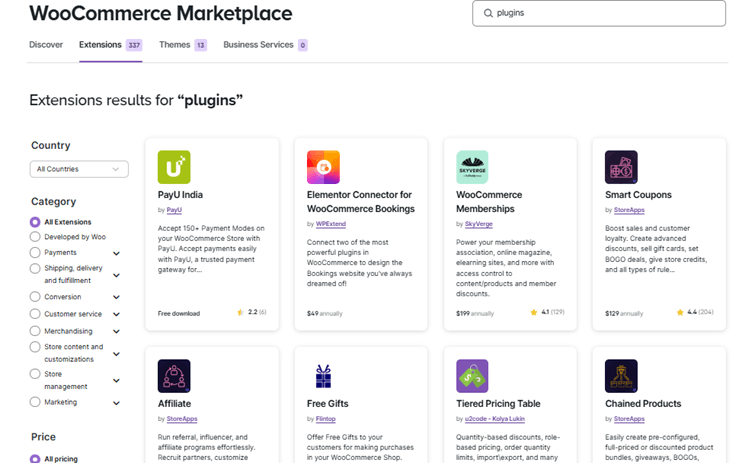Switch to the Discover tab
The height and width of the screenshot is (463, 755).
tap(46, 45)
